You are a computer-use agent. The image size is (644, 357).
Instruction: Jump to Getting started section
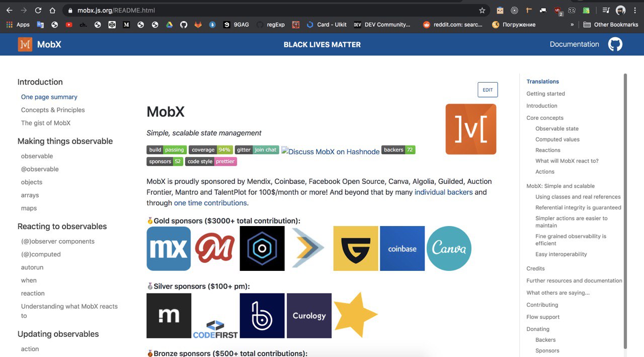point(545,94)
